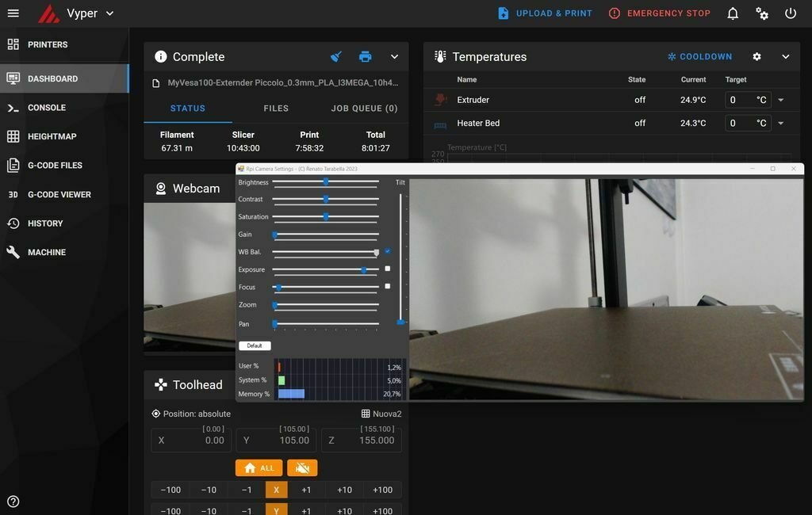
Task: Open Temperatures settings gear icon
Action: (x=756, y=57)
